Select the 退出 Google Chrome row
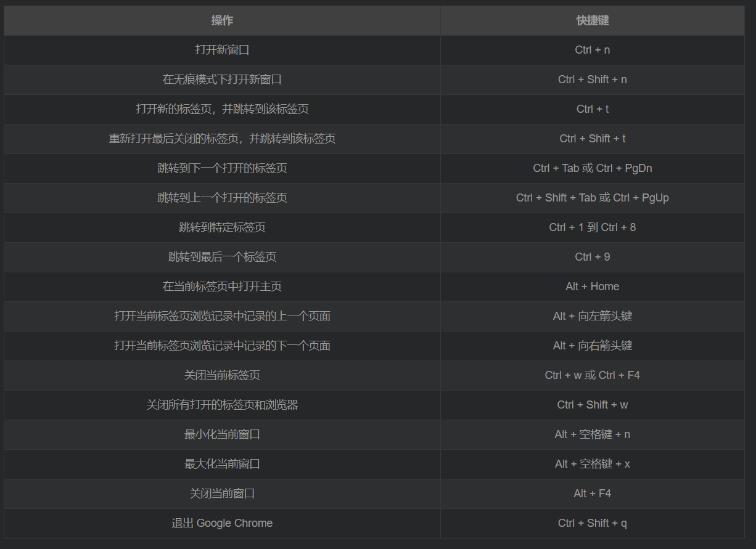The height and width of the screenshot is (549, 756). pos(374,523)
